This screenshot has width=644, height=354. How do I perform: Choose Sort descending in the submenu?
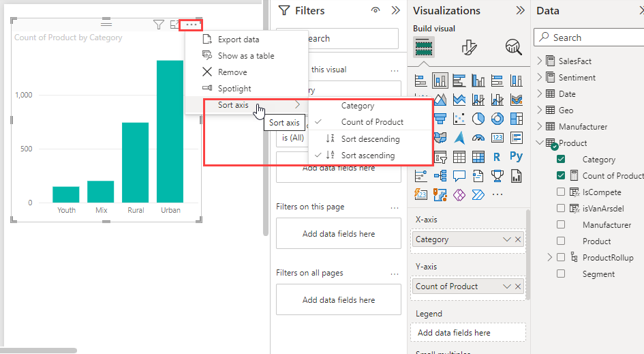(x=370, y=139)
